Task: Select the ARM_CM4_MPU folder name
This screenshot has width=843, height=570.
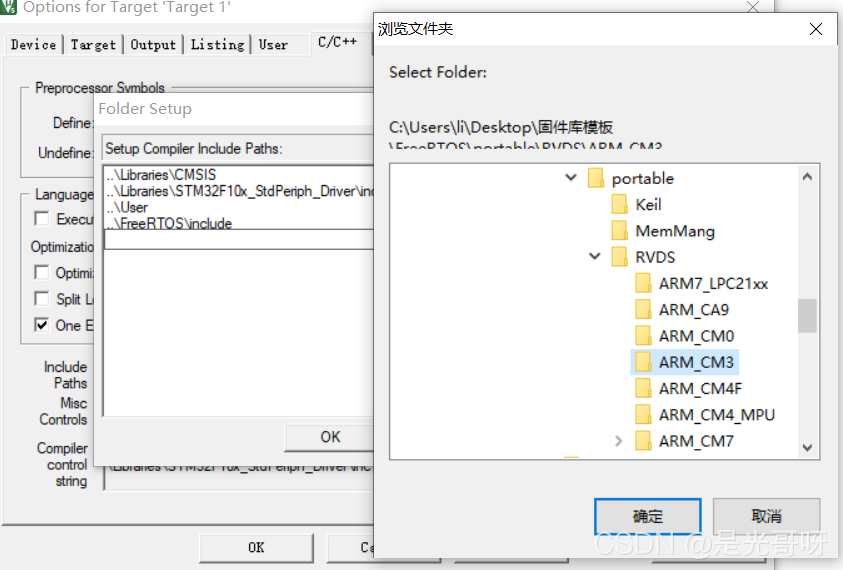Action: (x=717, y=416)
